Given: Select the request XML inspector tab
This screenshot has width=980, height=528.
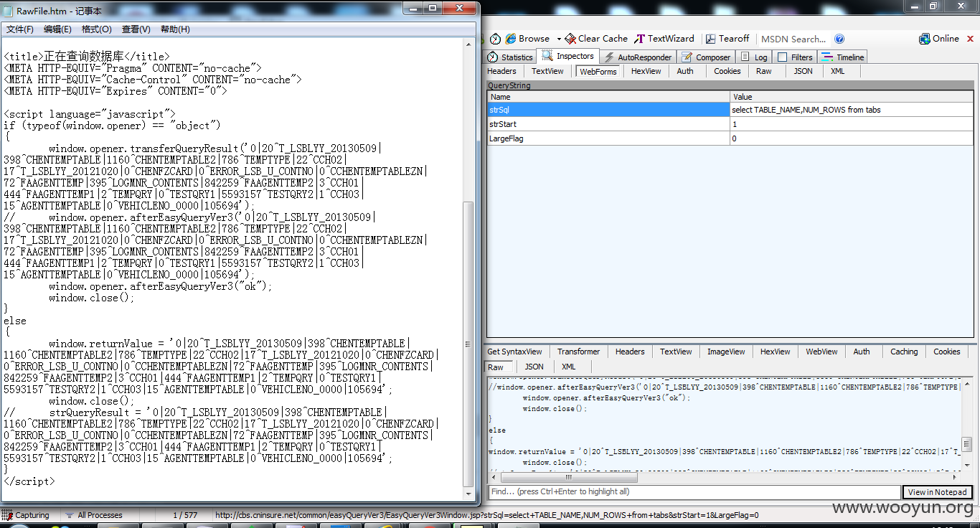Looking at the screenshot, I should click(x=837, y=71).
